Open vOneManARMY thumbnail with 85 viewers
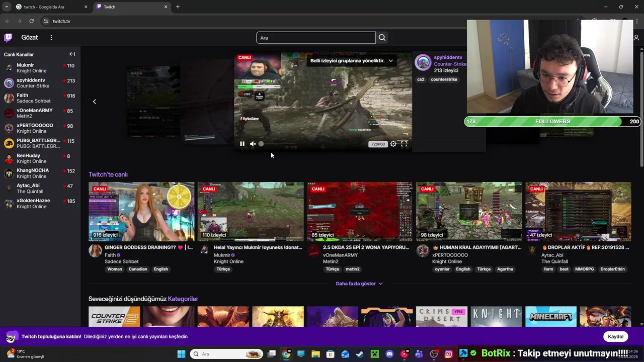Viewport: 644px width, 362px height. click(360, 212)
